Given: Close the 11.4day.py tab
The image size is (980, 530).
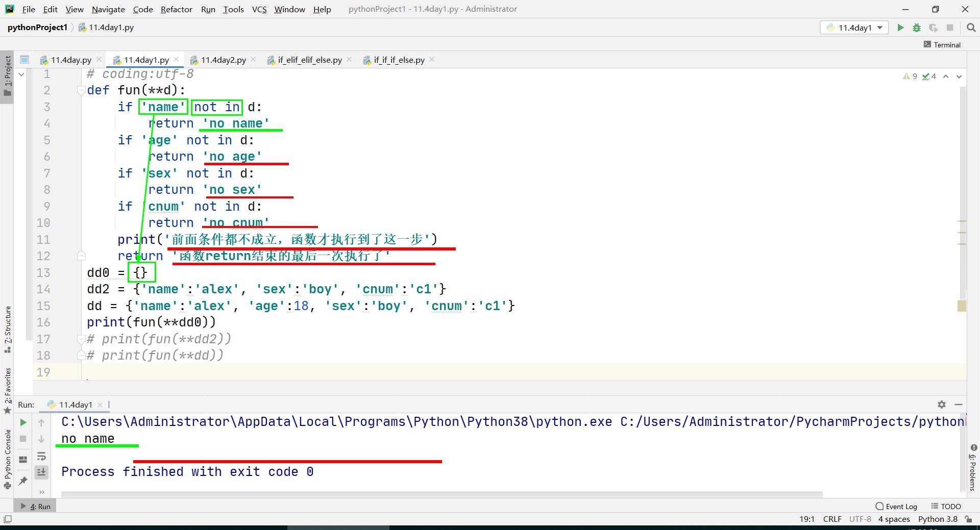Looking at the screenshot, I should click(x=99, y=59).
